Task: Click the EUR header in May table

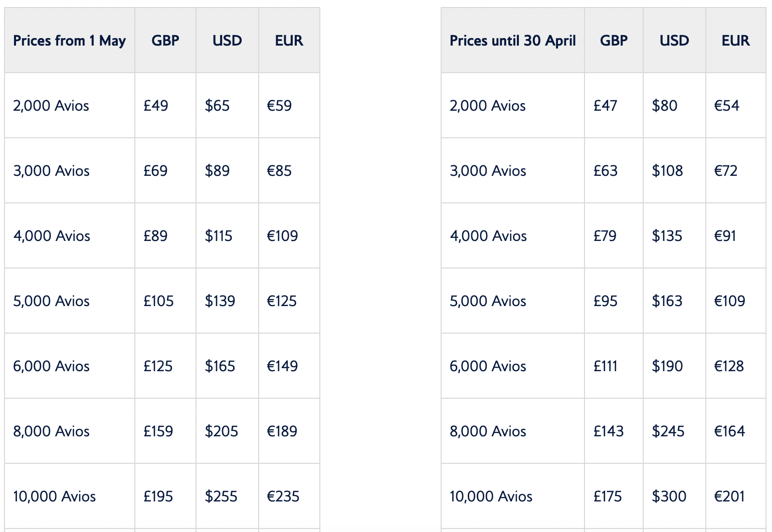Action: click(289, 41)
